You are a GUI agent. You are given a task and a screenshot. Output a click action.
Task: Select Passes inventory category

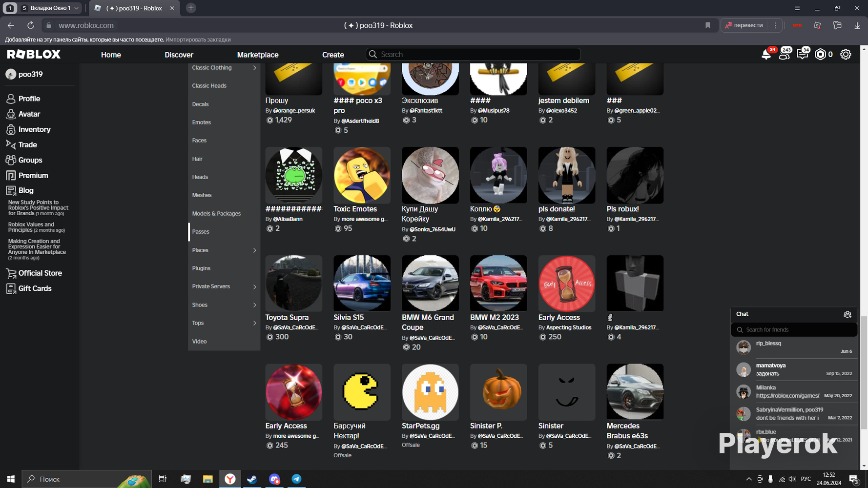coord(201,232)
